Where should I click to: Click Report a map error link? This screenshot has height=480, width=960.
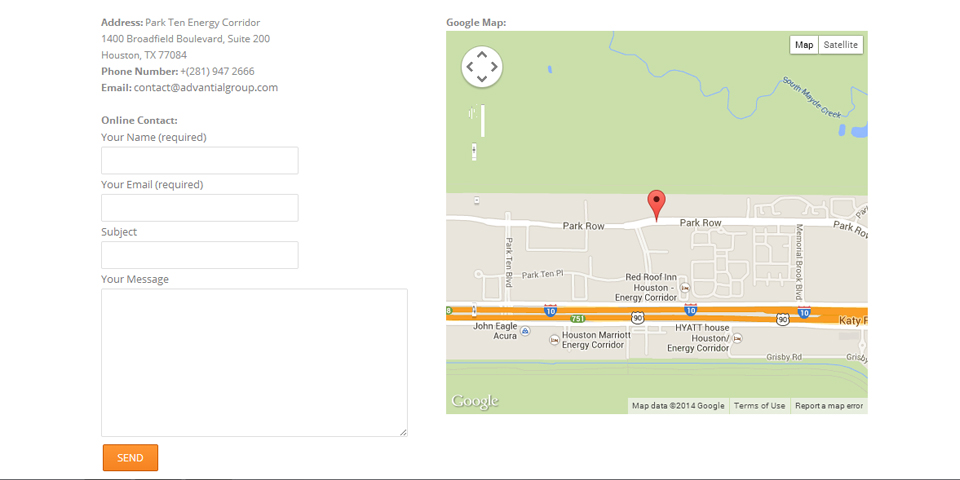coord(829,406)
